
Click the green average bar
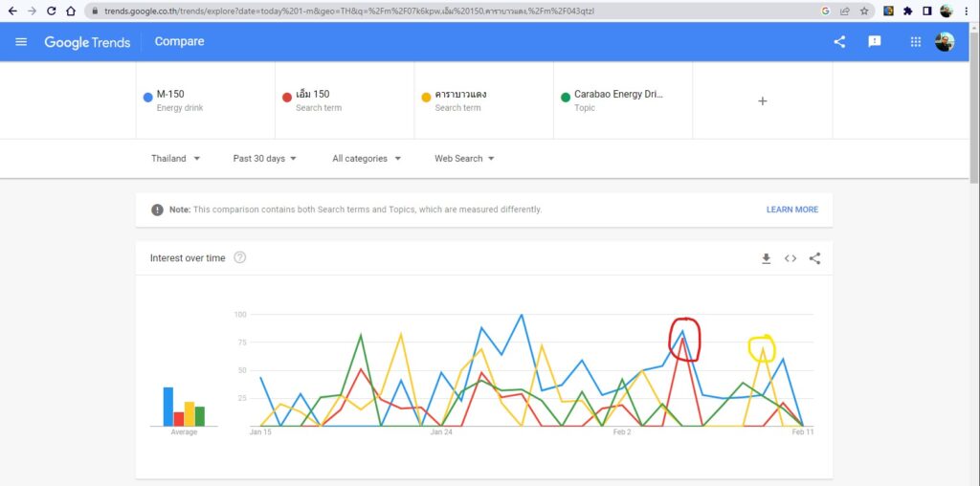click(199, 417)
